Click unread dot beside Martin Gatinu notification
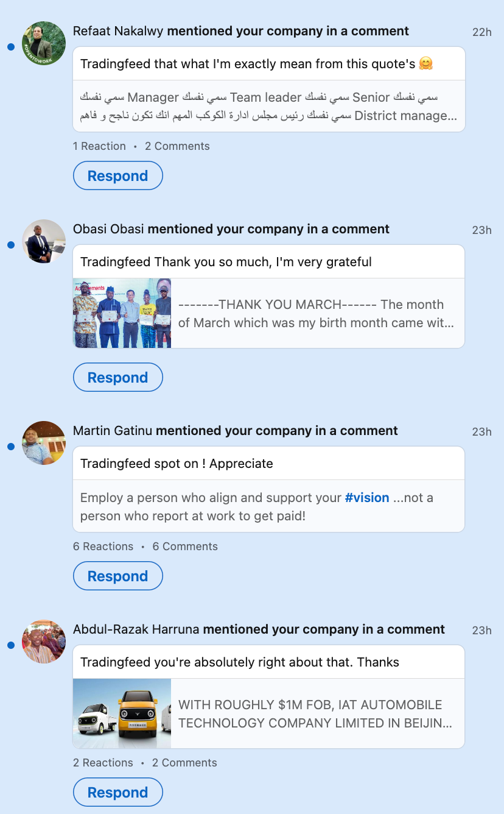The height and width of the screenshot is (814, 504). pos(10,447)
